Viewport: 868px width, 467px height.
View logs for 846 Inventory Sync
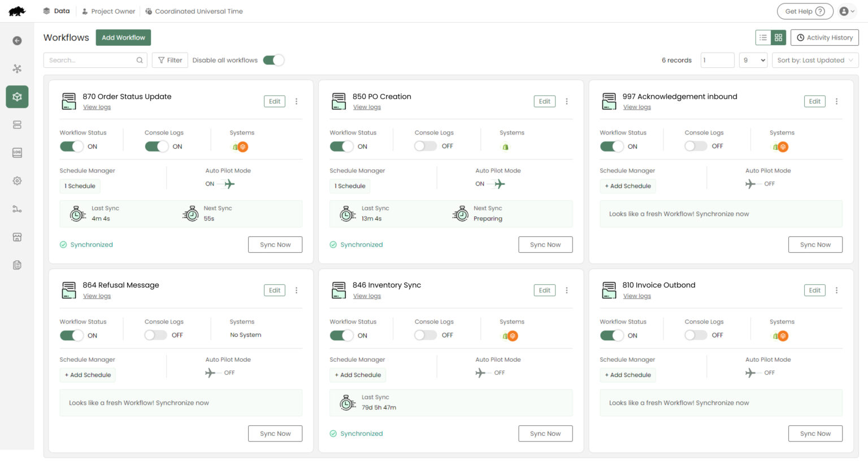[367, 296]
